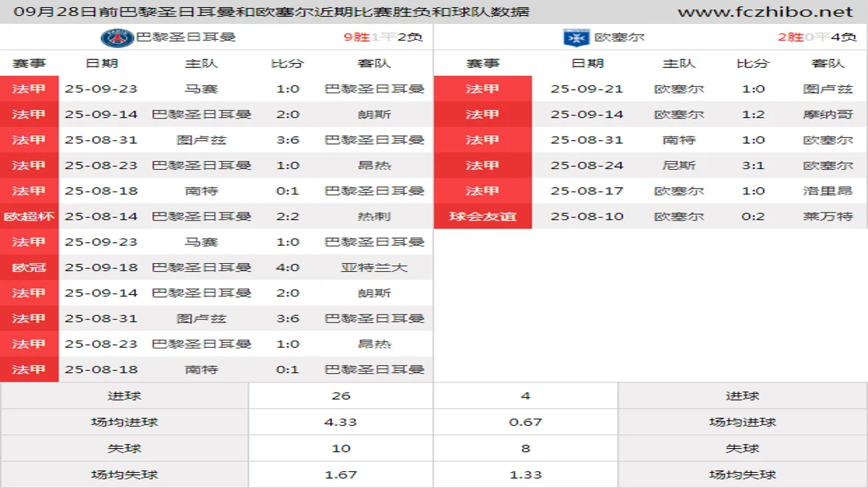This screenshot has height=488, width=868.
Task: Click the 2胜0平4负 record summary
Action: 817,37
